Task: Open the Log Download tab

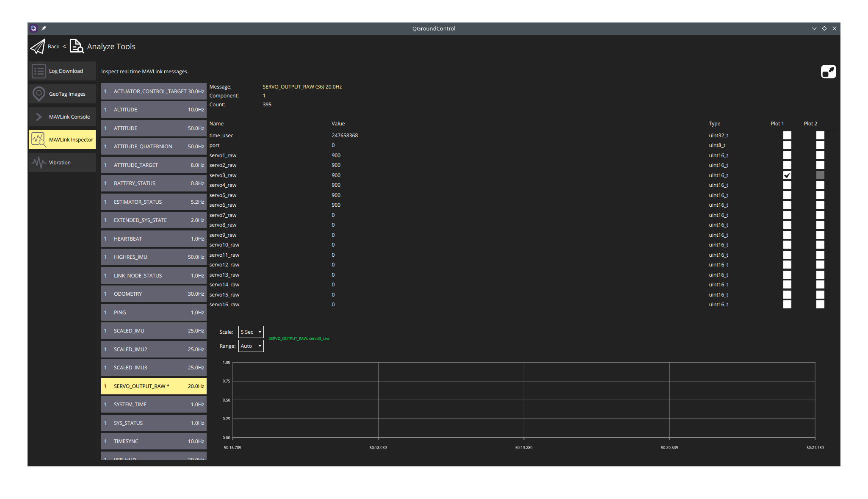Action: click(62, 71)
